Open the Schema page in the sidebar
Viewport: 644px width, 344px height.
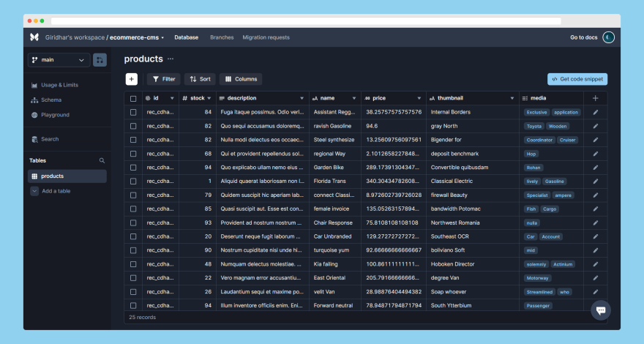coord(46,100)
